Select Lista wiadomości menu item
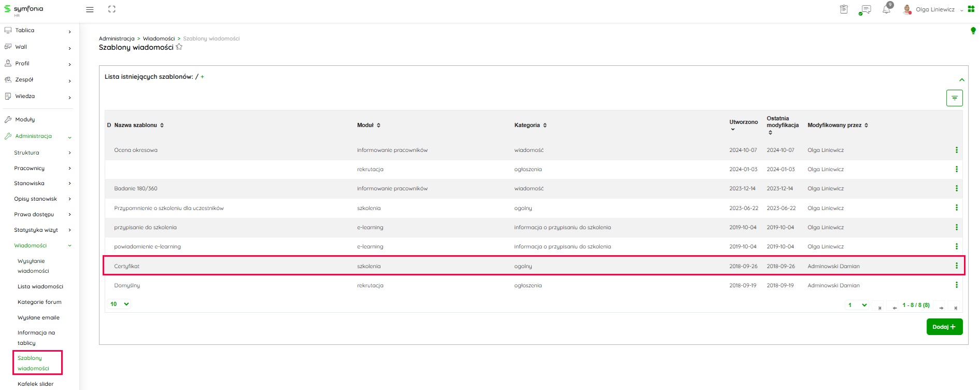The image size is (980, 390). [40, 286]
